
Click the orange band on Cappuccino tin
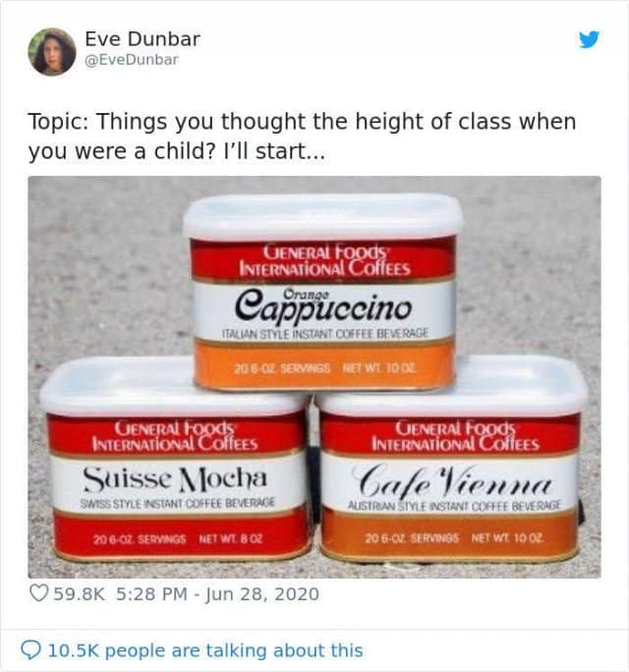(x=323, y=366)
